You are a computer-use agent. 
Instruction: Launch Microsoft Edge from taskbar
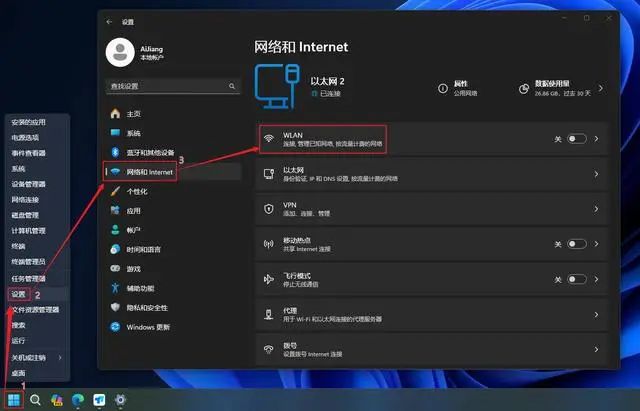[x=78, y=400]
